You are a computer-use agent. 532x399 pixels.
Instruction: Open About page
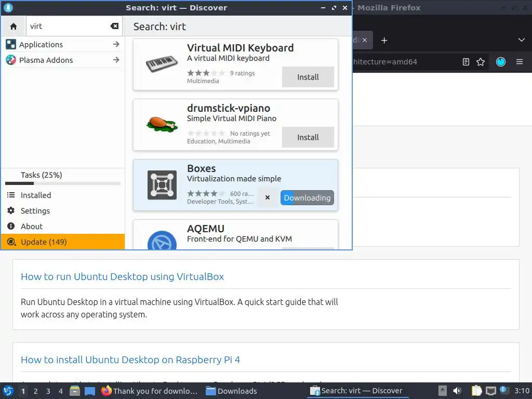[63, 227]
